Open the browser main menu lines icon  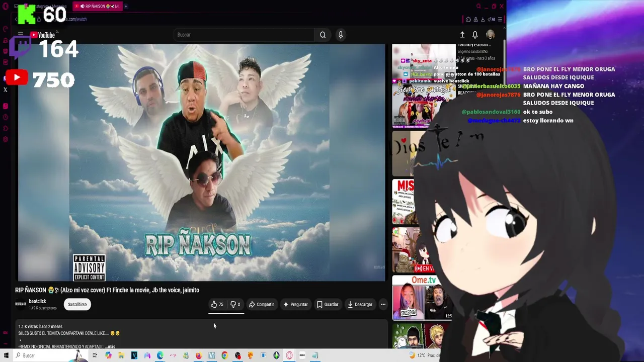500,19
